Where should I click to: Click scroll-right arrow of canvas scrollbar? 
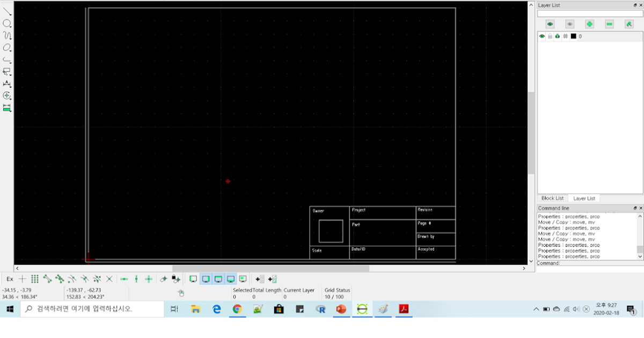[525, 268]
